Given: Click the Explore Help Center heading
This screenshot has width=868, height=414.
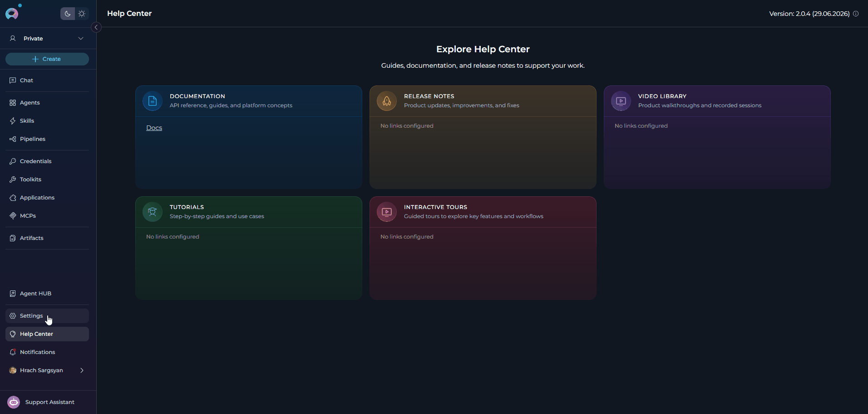Looking at the screenshot, I should [x=483, y=49].
